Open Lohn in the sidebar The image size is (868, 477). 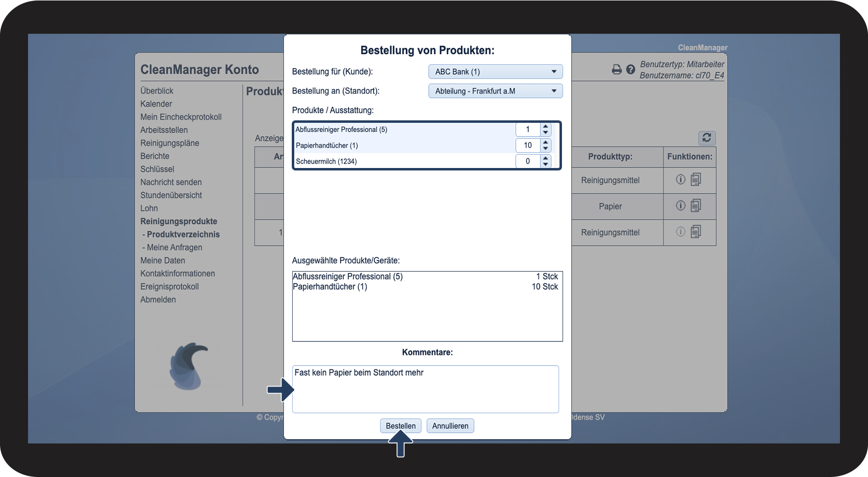click(x=149, y=208)
